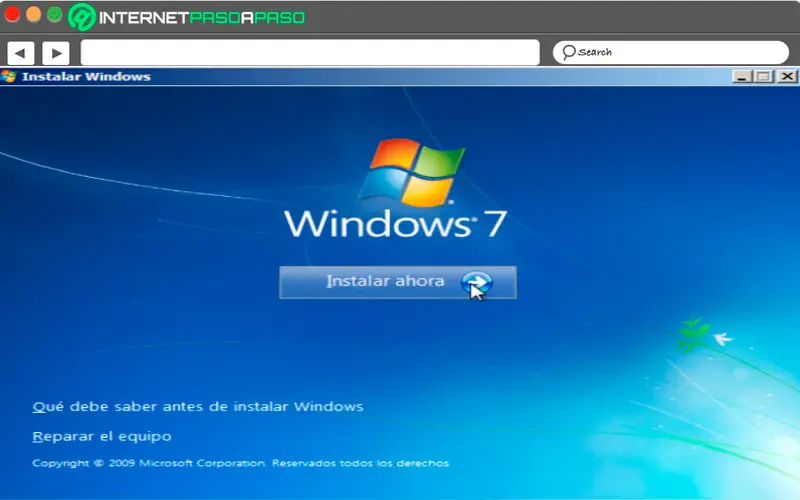
Task: Click the Instalar ahora button
Action: (398, 282)
